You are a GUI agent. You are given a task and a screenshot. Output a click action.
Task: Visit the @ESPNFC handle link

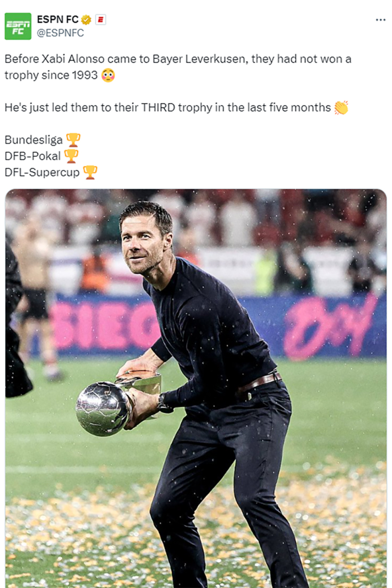60,33
